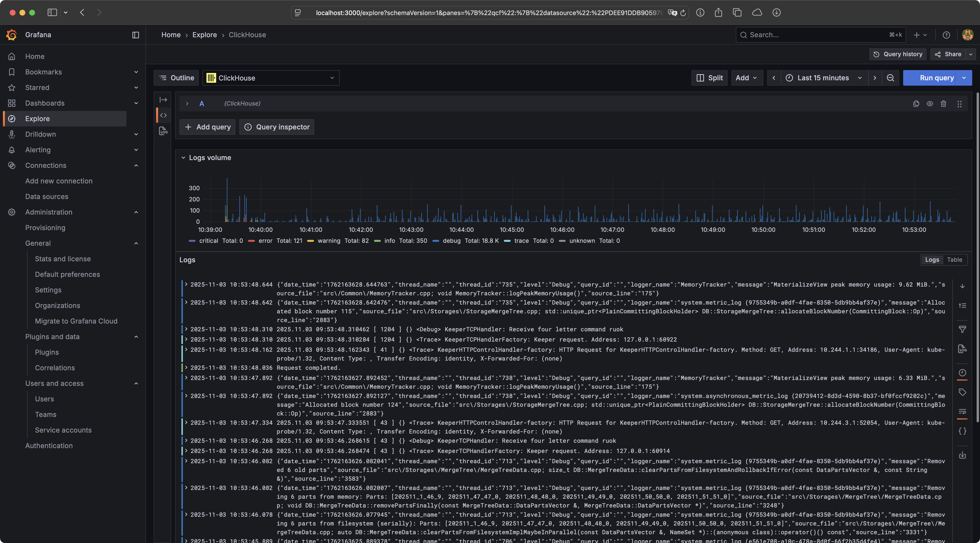Open Dashboards in the side menu
The image size is (980, 543).
[x=45, y=103]
